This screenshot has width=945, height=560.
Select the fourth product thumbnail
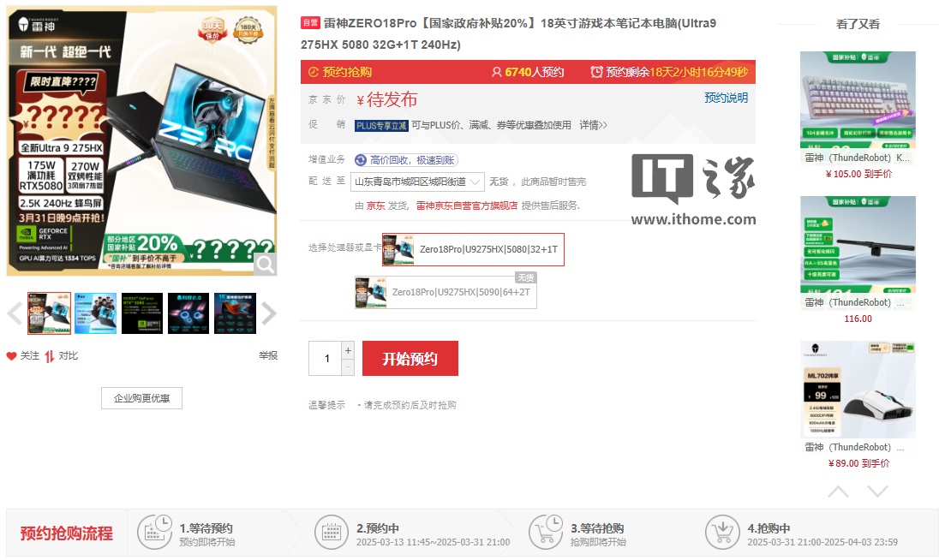[188, 313]
